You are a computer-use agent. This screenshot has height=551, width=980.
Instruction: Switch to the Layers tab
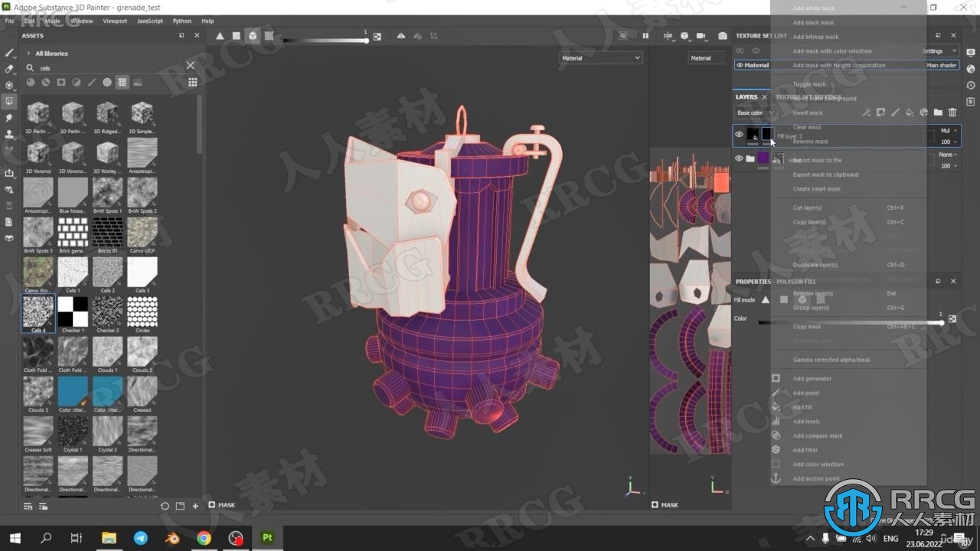(x=746, y=97)
